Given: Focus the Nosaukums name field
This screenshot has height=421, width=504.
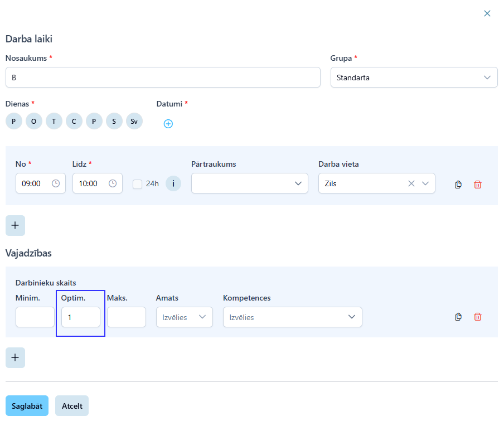Looking at the screenshot, I should coord(163,78).
